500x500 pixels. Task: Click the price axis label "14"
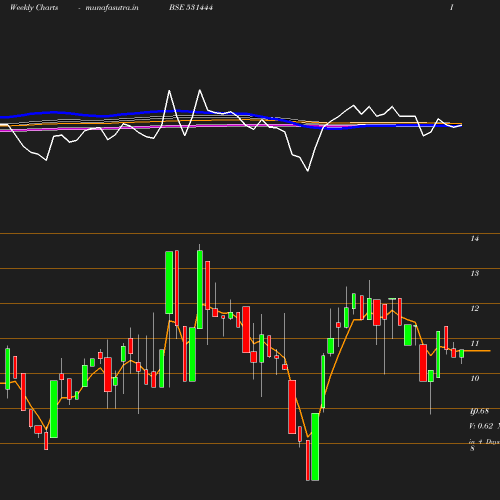click(x=475, y=238)
